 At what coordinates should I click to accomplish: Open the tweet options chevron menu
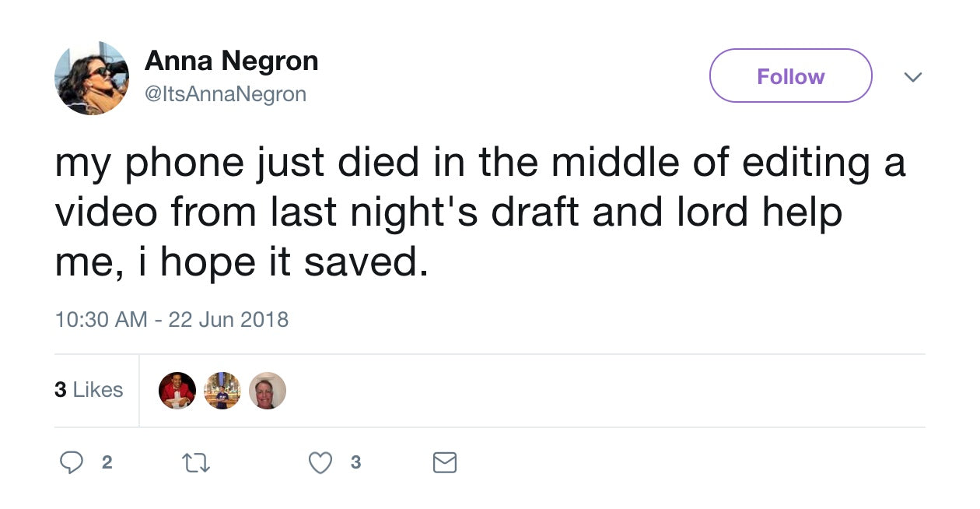point(912,77)
